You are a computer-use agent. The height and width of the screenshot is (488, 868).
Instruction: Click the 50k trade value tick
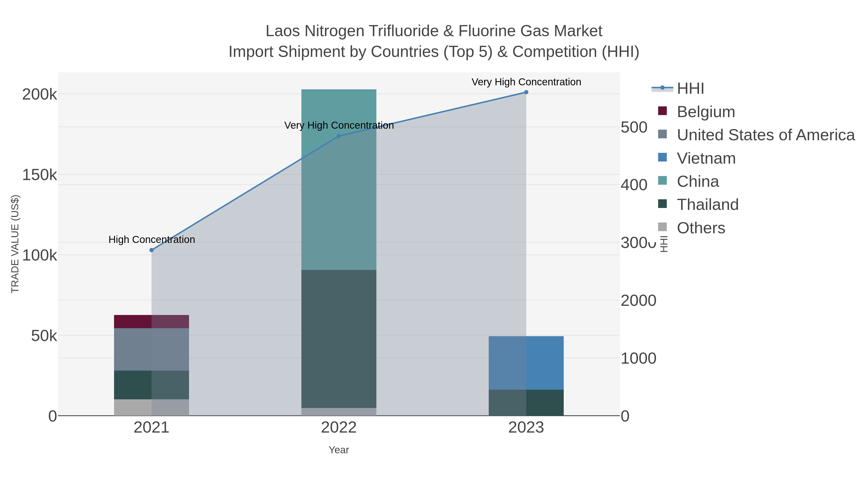tap(44, 336)
